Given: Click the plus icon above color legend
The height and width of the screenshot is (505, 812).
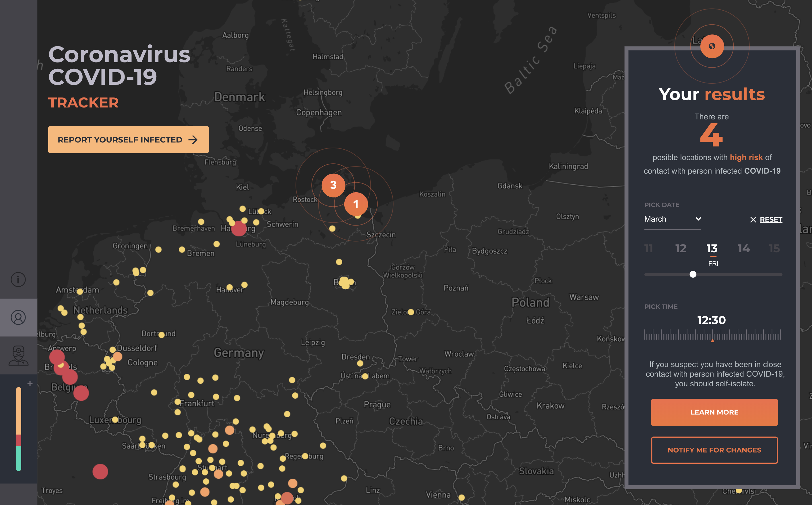Looking at the screenshot, I should tap(30, 384).
